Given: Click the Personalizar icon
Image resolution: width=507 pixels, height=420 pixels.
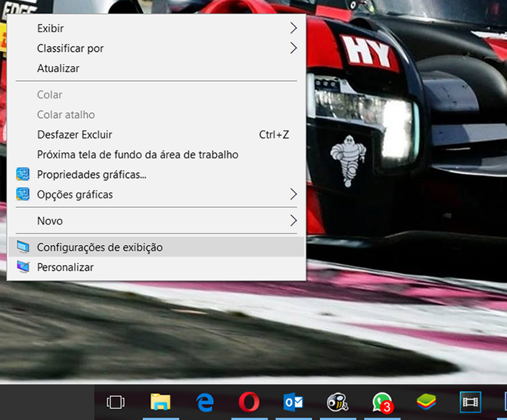Looking at the screenshot, I should point(23,267).
